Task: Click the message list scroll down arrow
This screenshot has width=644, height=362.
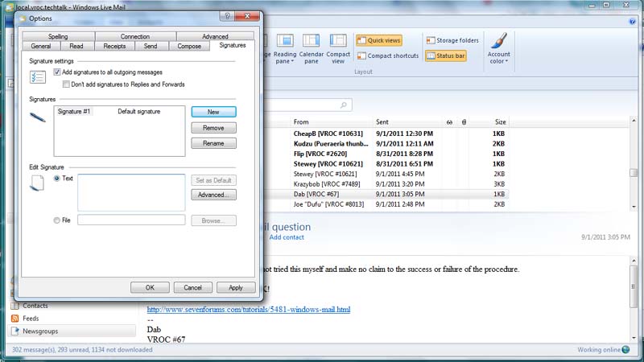Action: click(x=634, y=207)
